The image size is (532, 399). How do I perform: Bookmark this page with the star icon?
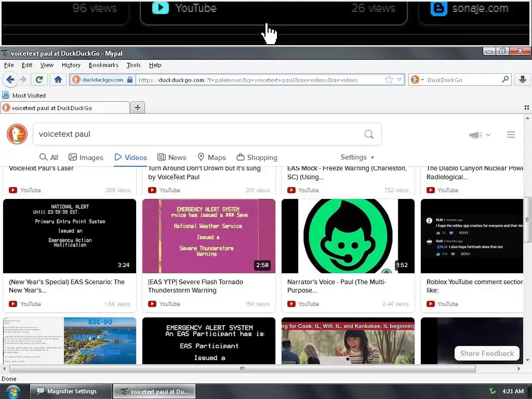coord(389,79)
